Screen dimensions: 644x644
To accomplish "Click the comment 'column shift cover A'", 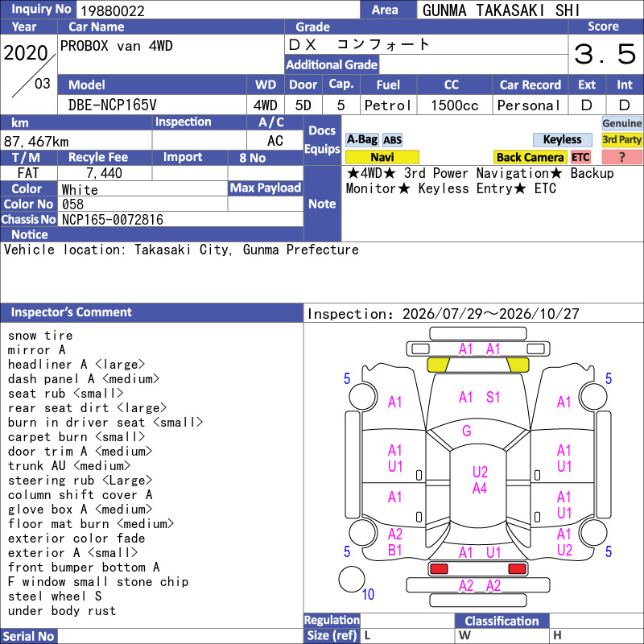I will coord(80,495).
